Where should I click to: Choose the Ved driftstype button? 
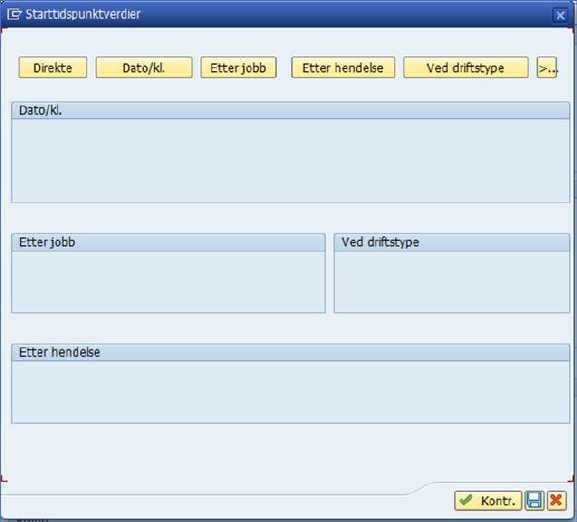(466, 68)
